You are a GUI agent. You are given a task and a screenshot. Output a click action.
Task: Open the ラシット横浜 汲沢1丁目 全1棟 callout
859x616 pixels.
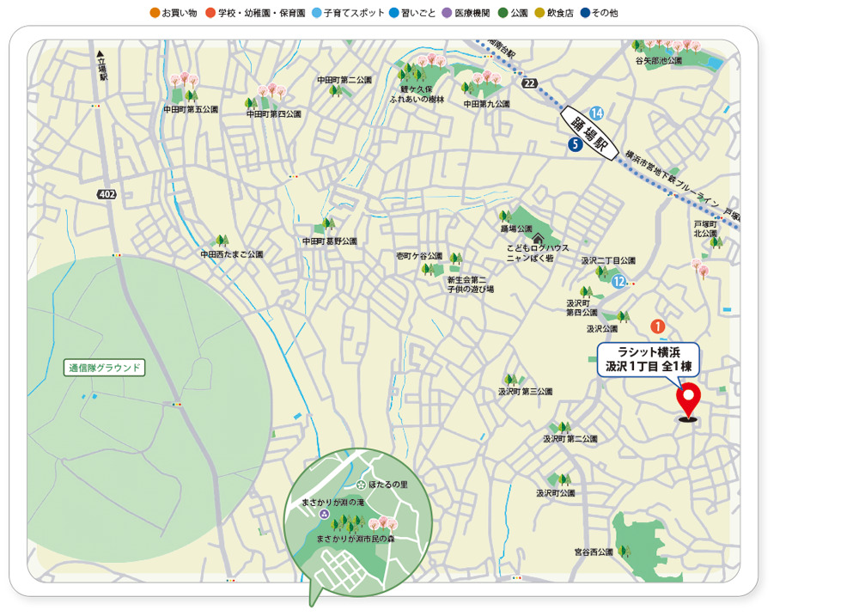[648, 359]
